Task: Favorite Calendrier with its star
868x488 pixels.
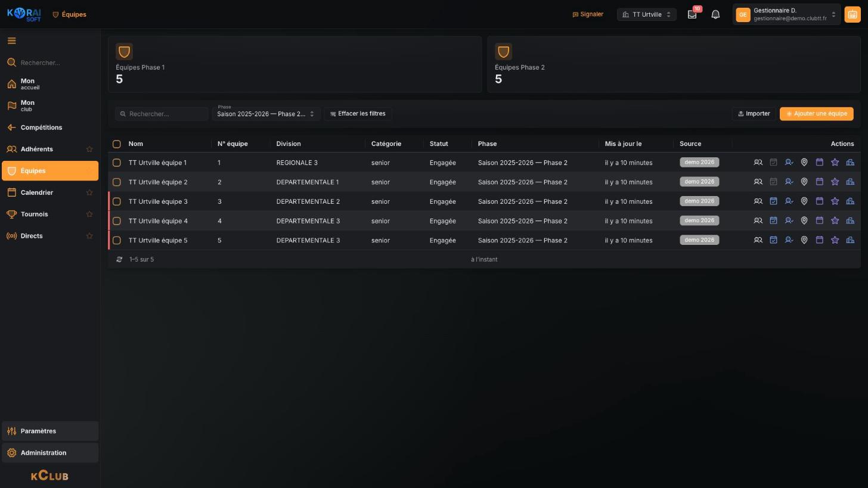Action: pos(89,193)
